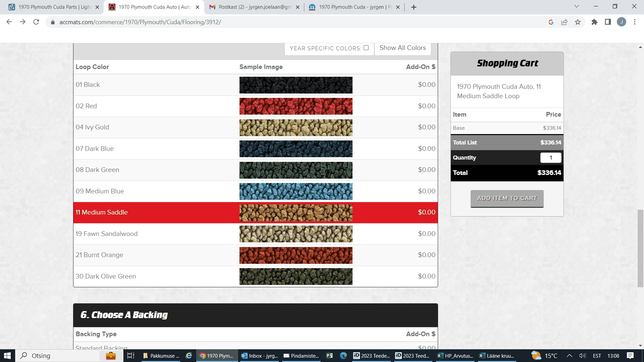The width and height of the screenshot is (644, 362).
Task: Open the Chrome three-dot menu
Action: 635,22
